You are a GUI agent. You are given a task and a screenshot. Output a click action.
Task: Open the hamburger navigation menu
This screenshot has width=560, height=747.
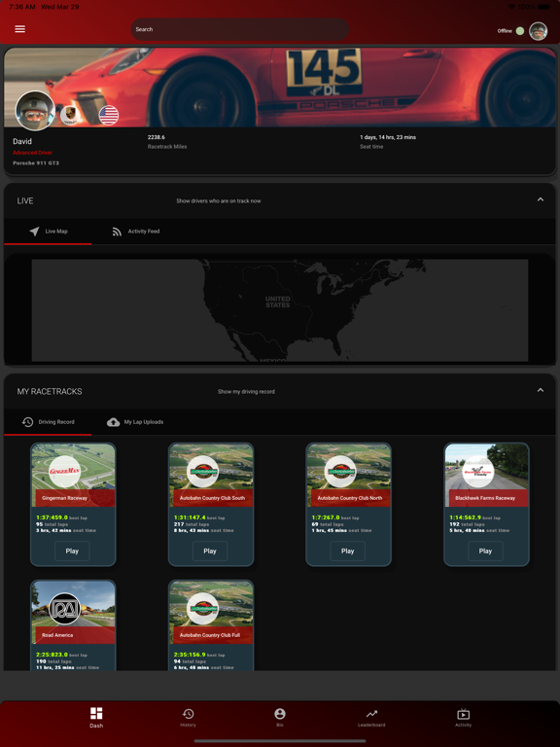click(20, 29)
